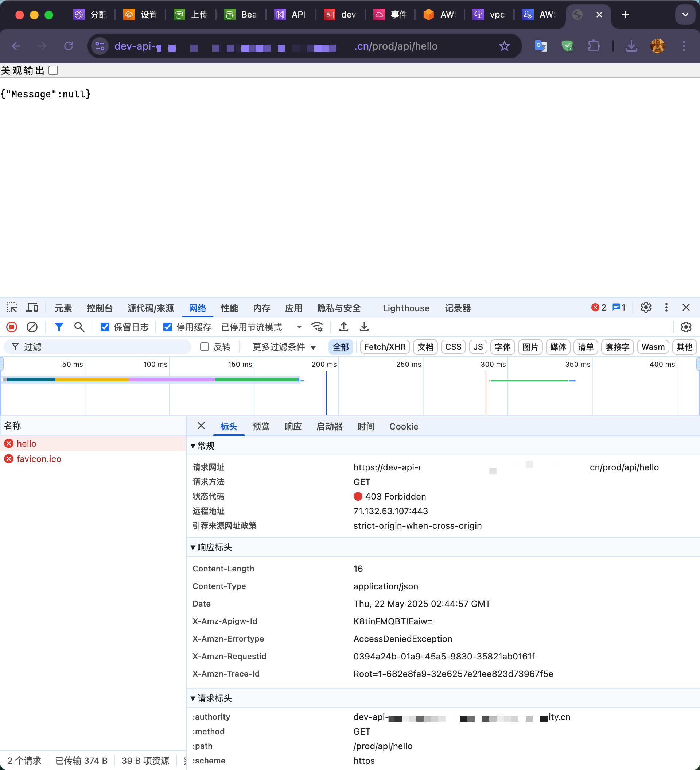Switch to the 控制台 DevTools tab
Screen dimensions: 700x770
(100, 308)
